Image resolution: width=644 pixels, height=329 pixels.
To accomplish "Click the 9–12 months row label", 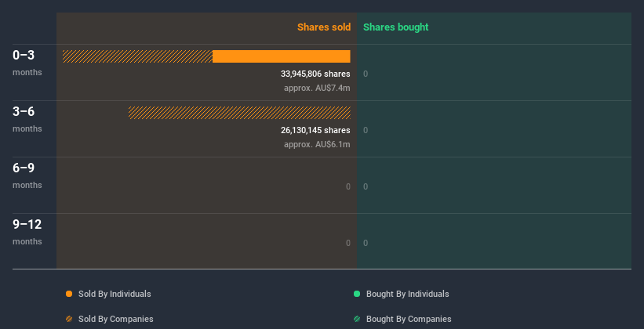I will pos(27,232).
